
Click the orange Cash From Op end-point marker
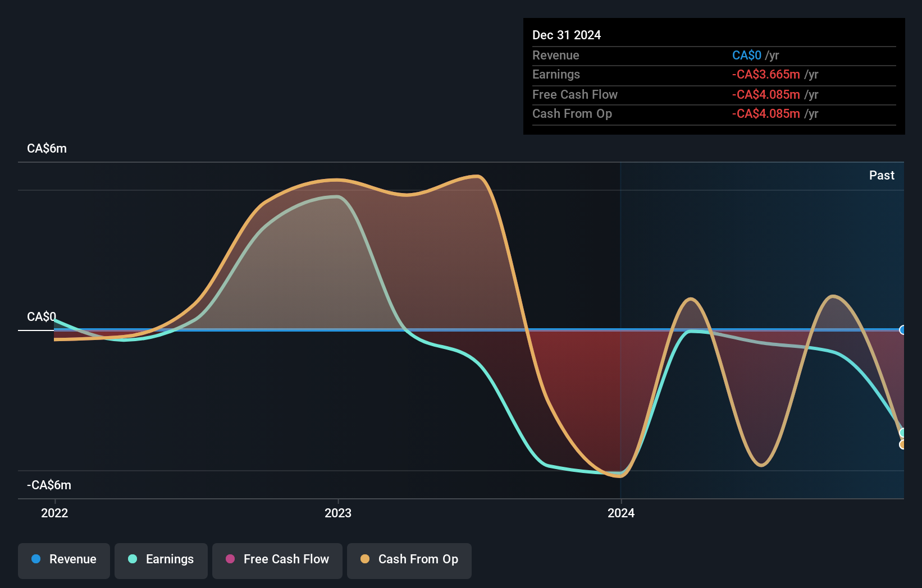click(x=902, y=444)
